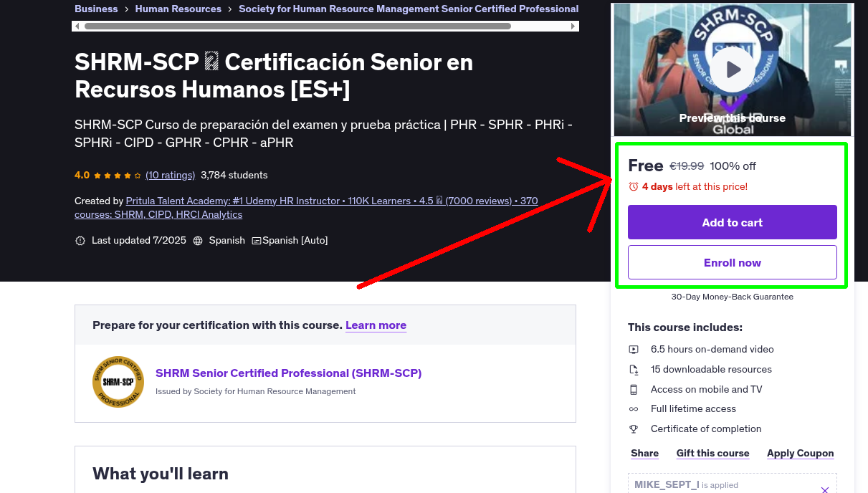Open the Pritula Talent Academy instructor link

click(x=306, y=208)
